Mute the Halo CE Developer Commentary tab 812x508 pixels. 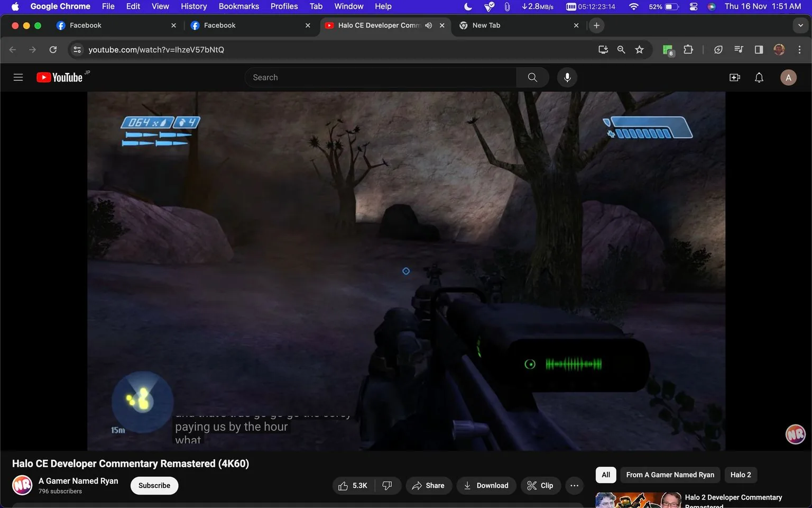[428, 25]
